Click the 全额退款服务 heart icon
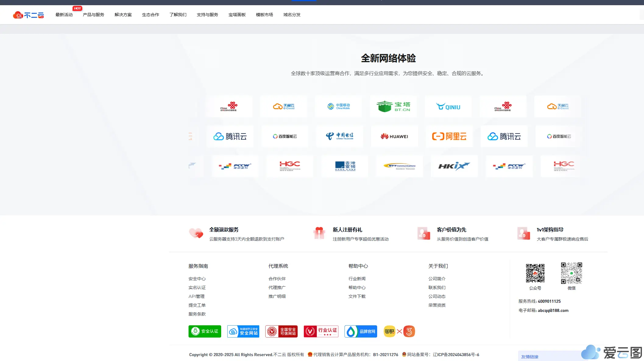The height and width of the screenshot is (361, 644). [196, 234]
